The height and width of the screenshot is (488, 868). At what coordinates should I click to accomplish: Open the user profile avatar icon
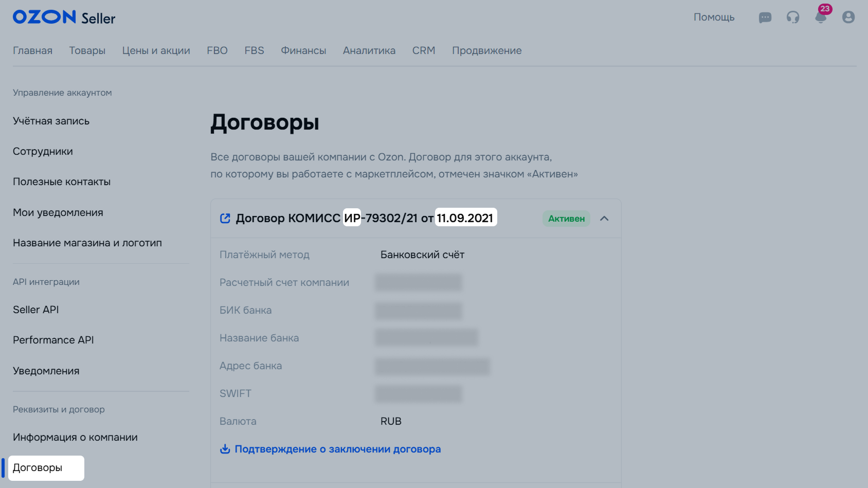pos(848,17)
